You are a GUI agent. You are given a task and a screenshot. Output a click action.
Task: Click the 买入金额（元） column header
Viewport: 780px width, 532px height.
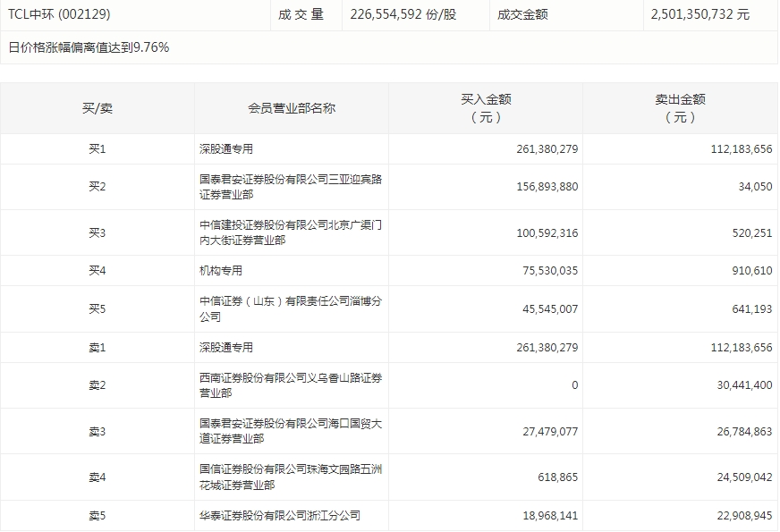tap(486, 108)
